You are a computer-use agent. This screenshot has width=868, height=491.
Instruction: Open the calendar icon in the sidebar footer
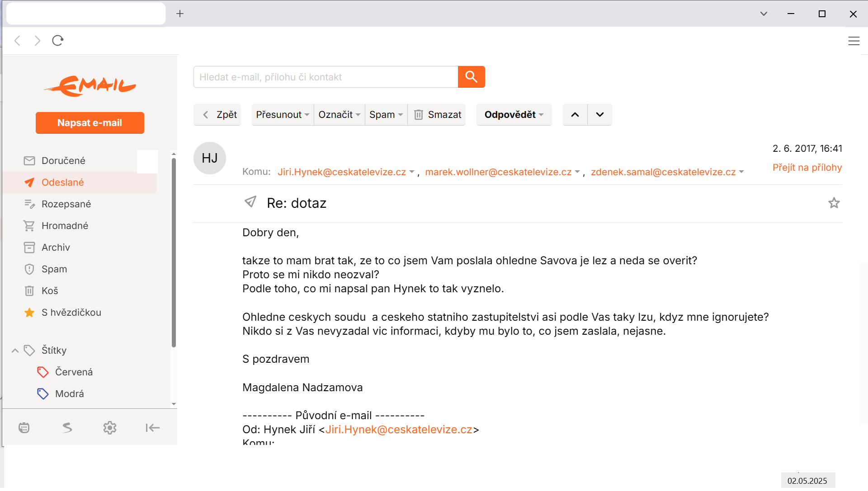24,427
